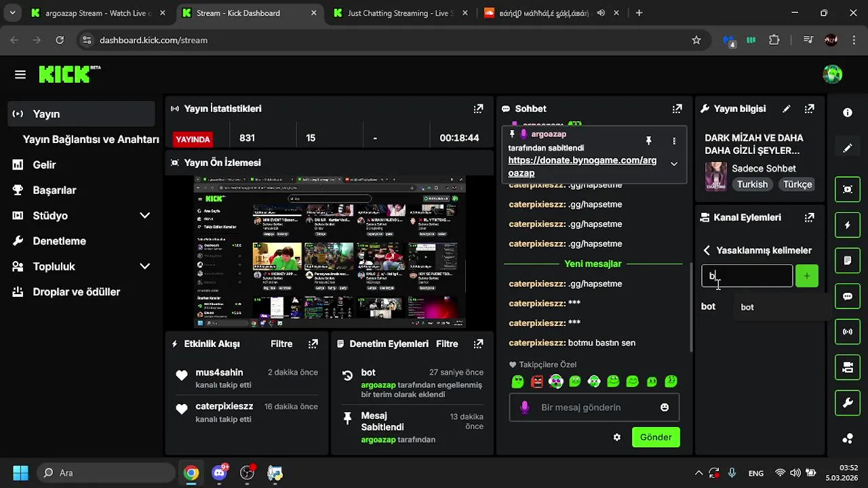The height and width of the screenshot is (488, 868).
Task: Pop out the Etkinlik Akışı panel
Action: pyautogui.click(x=313, y=344)
